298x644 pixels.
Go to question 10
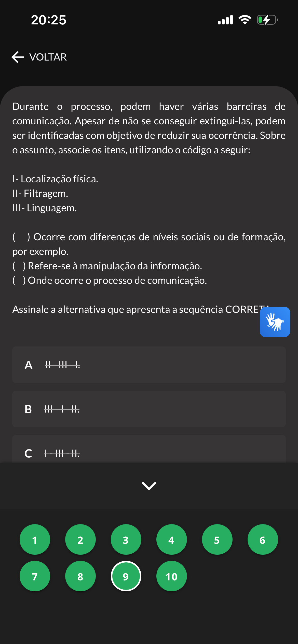tap(172, 576)
